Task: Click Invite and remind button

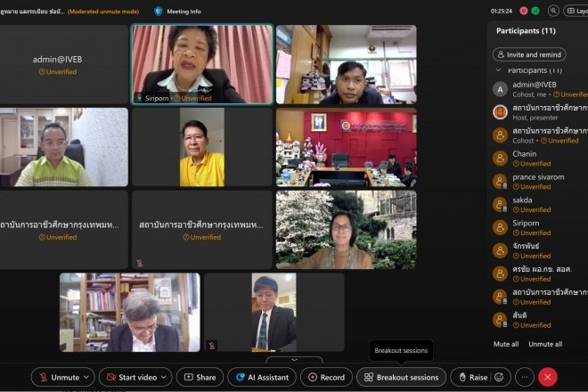Action: point(529,54)
